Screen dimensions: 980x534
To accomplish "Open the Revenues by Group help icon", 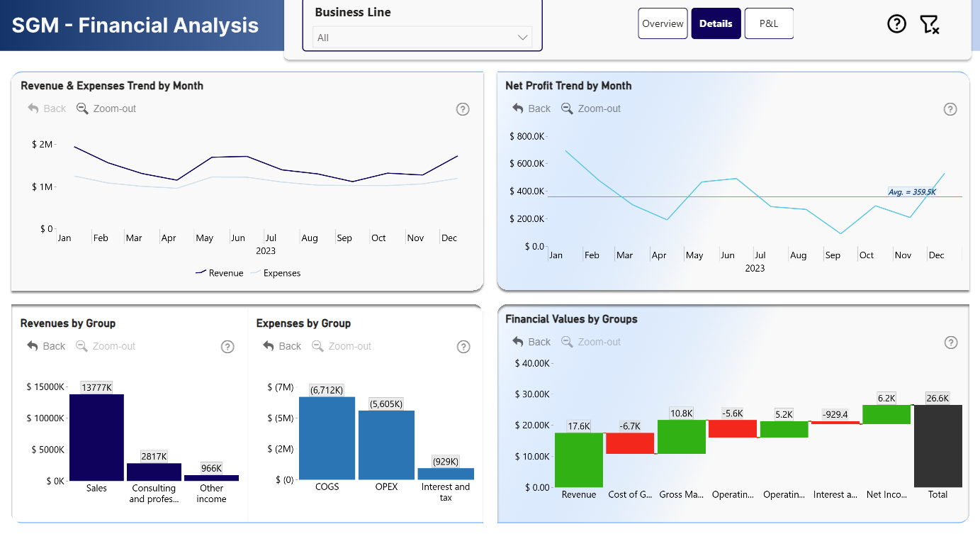I will coord(227,347).
